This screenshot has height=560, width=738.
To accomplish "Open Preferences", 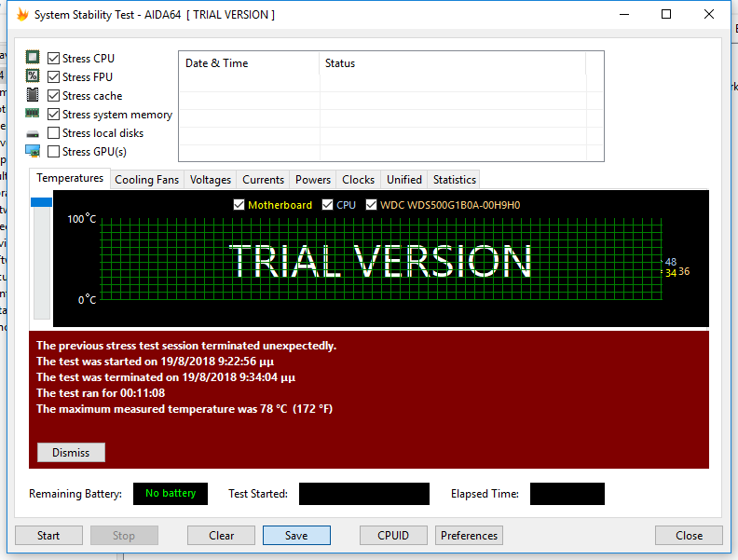I will pyautogui.click(x=469, y=536).
